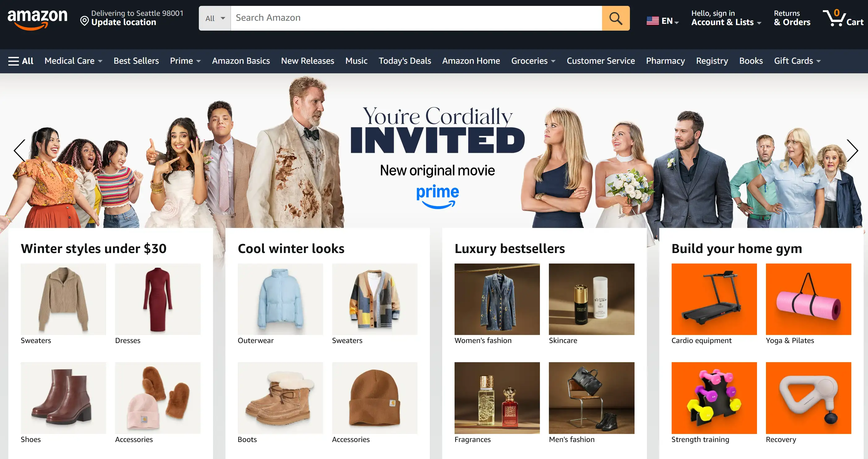Expand the Prime dropdown menu
The width and height of the screenshot is (868, 459).
pyautogui.click(x=185, y=61)
